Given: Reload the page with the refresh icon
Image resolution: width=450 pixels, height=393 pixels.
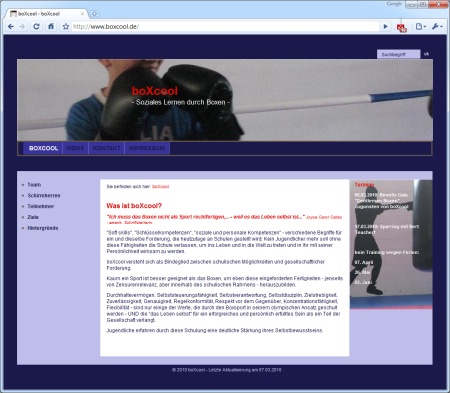Looking at the screenshot, I should 36,27.
